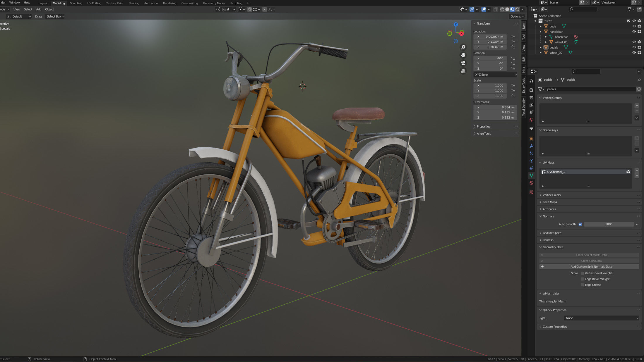Toggle camera view with the camera gizmo icon
This screenshot has width=644, height=362.
(x=463, y=63)
